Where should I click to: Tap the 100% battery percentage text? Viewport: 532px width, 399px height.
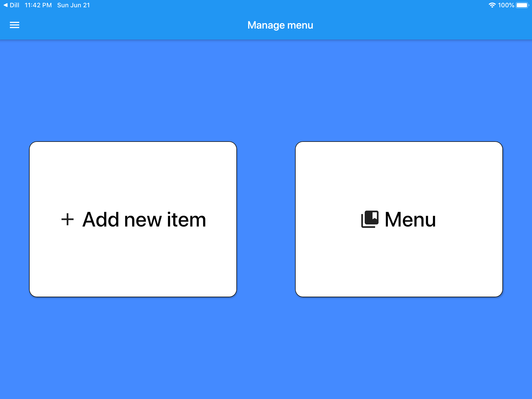(506, 5)
